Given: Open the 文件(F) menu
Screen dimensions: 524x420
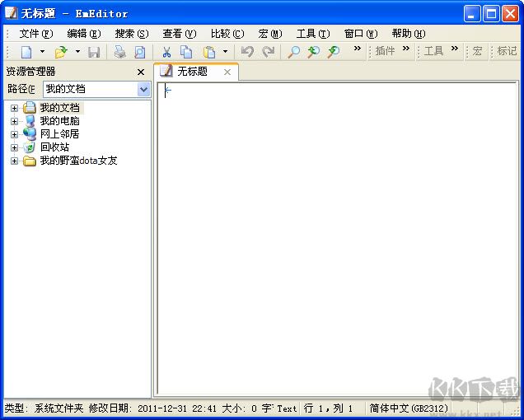Looking at the screenshot, I should pos(36,34).
